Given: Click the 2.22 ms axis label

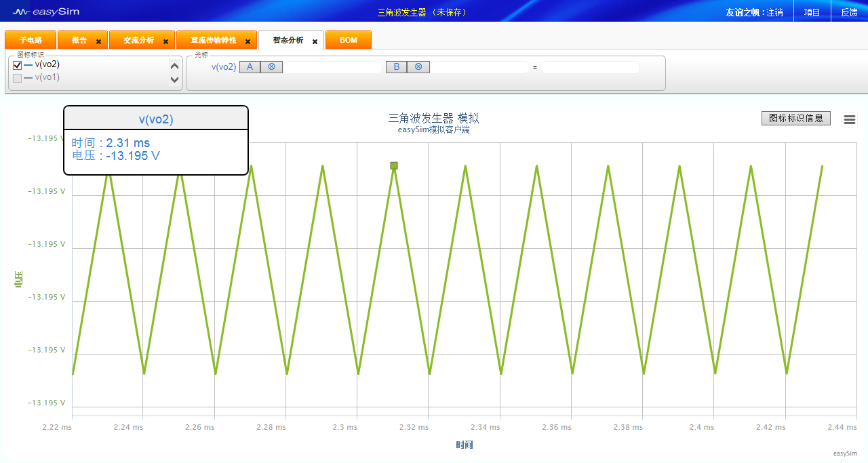Looking at the screenshot, I should [x=57, y=427].
